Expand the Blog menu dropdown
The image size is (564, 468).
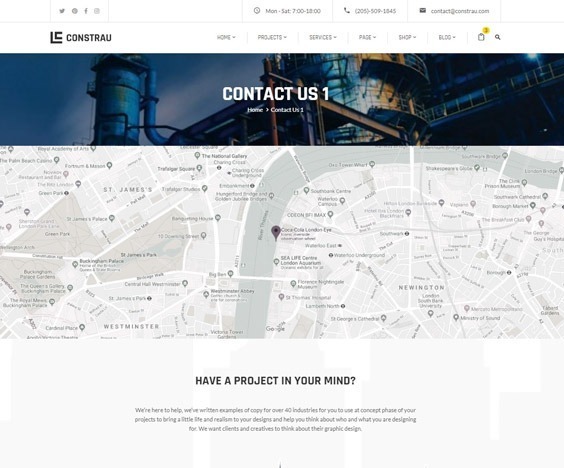coord(447,37)
